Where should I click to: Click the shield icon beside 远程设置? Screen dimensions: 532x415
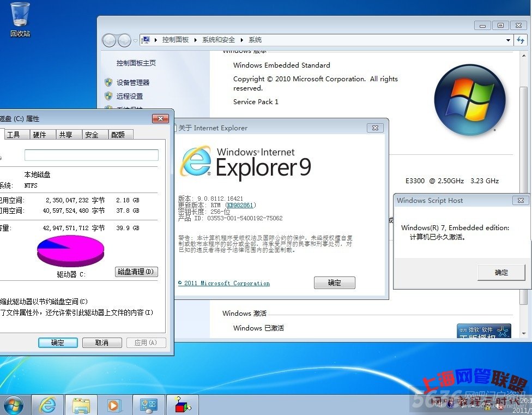[108, 96]
